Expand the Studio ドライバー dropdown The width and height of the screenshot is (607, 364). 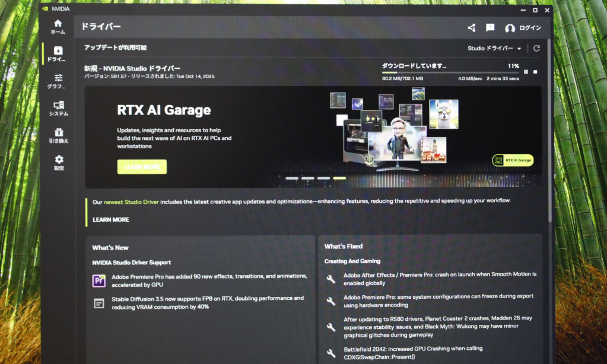pos(494,49)
